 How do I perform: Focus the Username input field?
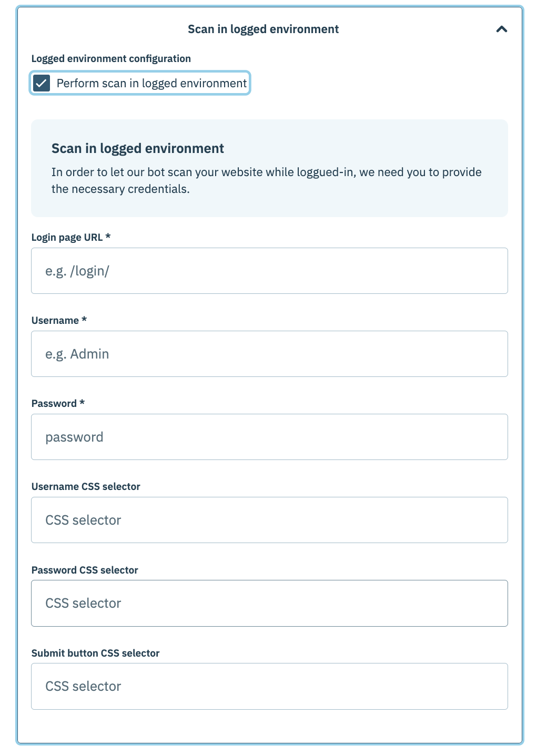point(269,353)
